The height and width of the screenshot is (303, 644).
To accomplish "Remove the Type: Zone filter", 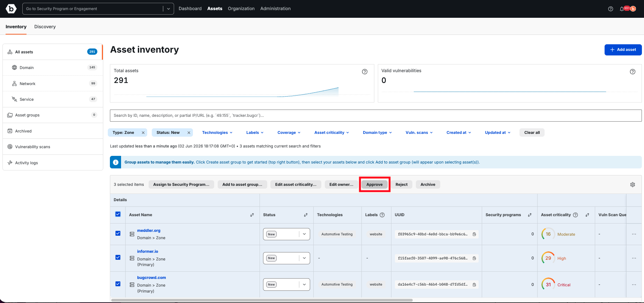I will (x=143, y=132).
